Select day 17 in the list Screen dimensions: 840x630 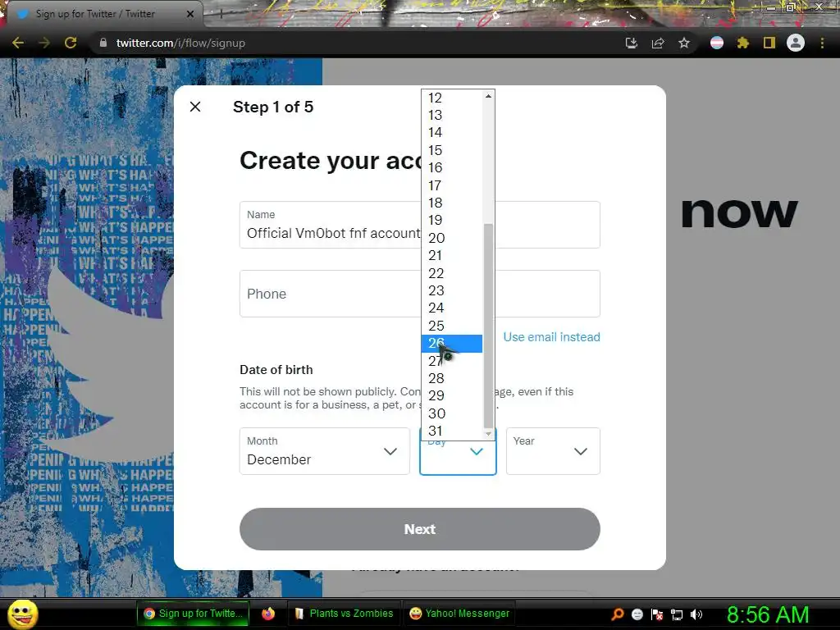click(452, 185)
